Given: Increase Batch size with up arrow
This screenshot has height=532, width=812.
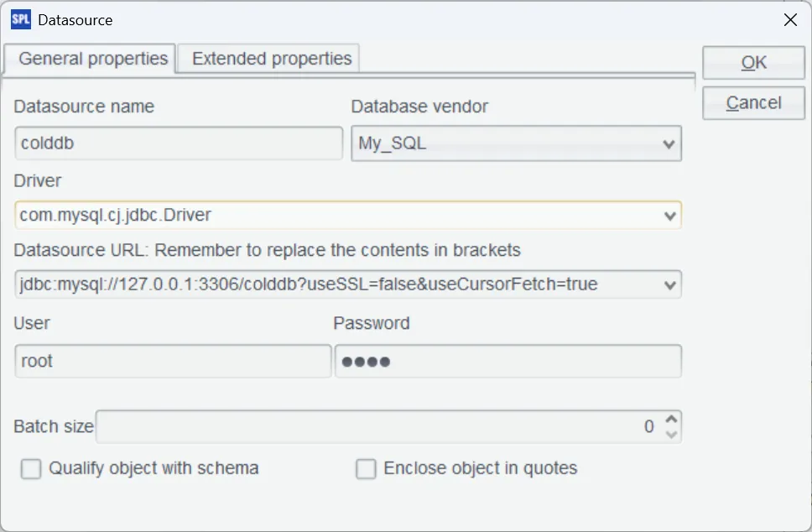Looking at the screenshot, I should [670, 420].
